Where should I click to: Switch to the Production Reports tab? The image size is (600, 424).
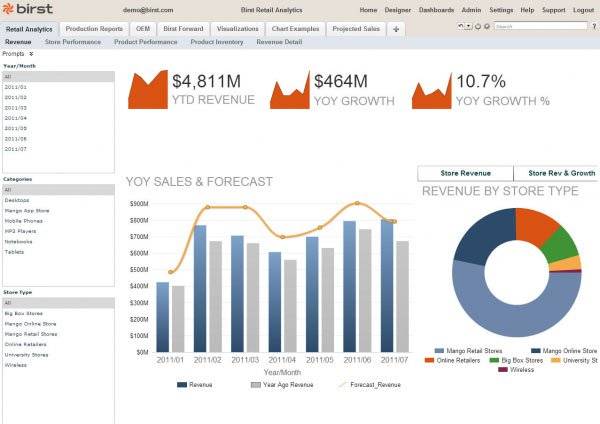[94, 29]
